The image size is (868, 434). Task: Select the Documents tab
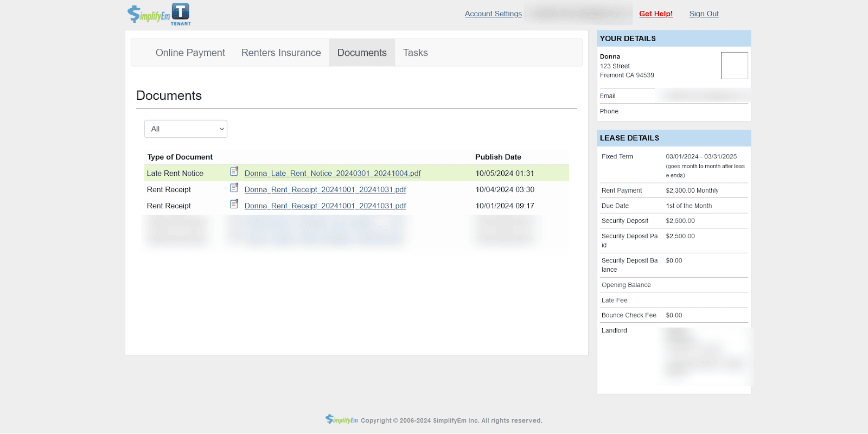(362, 53)
